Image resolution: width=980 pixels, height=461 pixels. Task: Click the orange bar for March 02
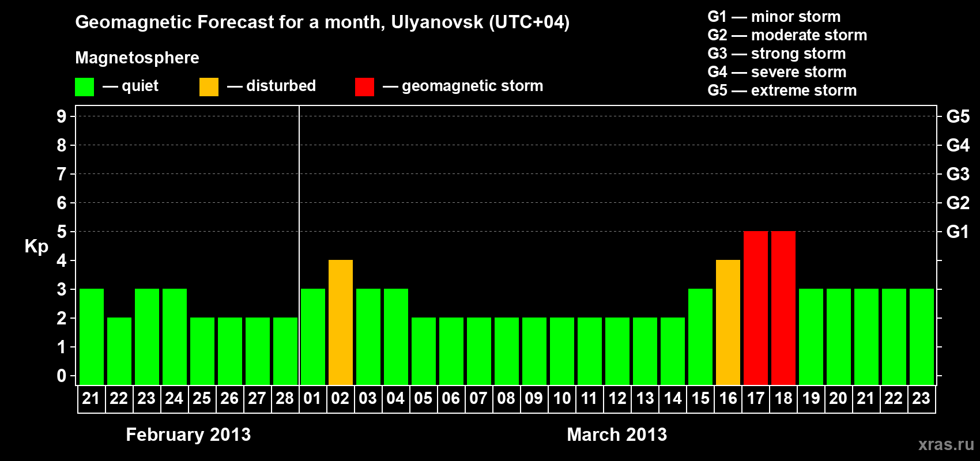click(x=340, y=322)
